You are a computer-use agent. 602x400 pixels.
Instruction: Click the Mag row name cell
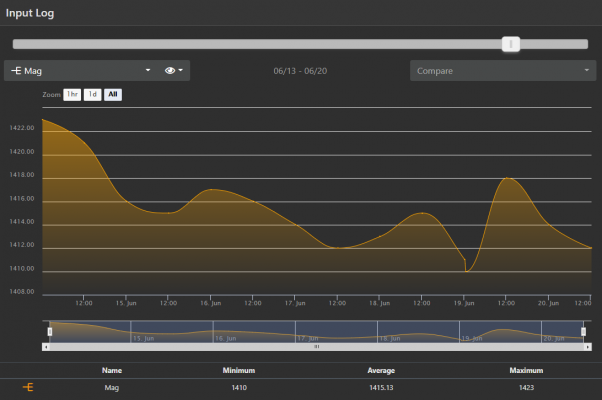(112, 388)
